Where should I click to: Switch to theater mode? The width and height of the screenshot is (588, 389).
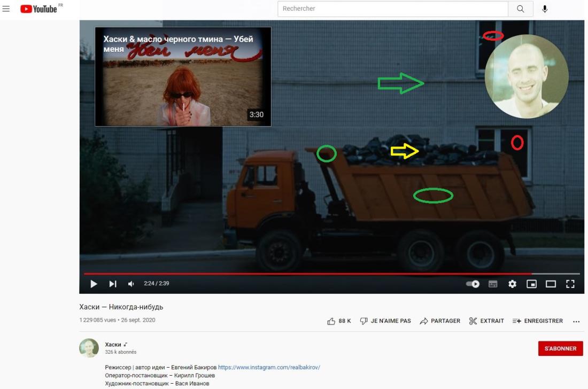coord(551,284)
